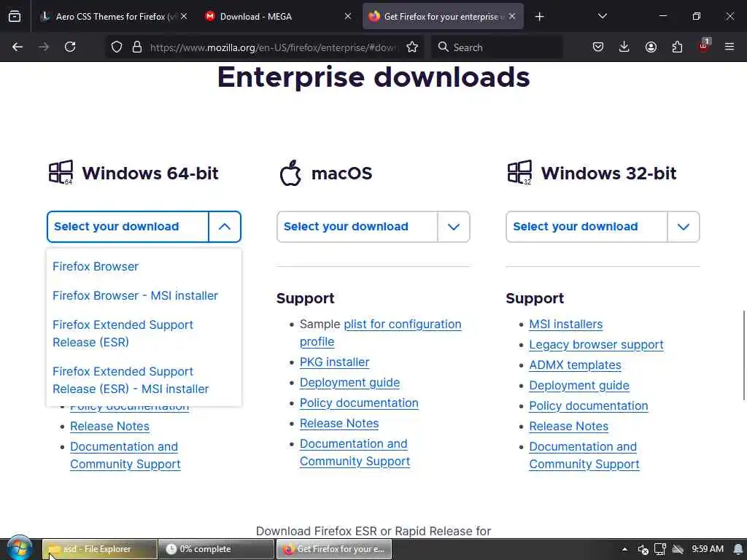Open Windows 64-bit Documentation and Community Support link

[x=125, y=455]
